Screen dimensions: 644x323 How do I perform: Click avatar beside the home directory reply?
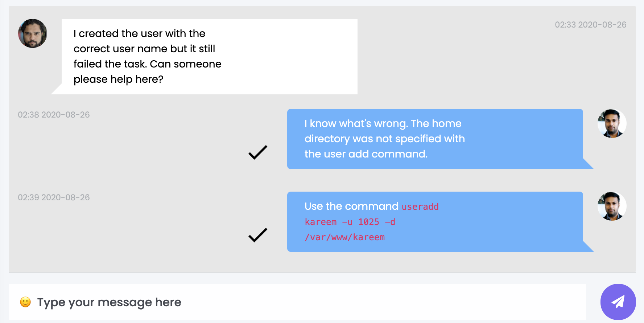[612, 123]
